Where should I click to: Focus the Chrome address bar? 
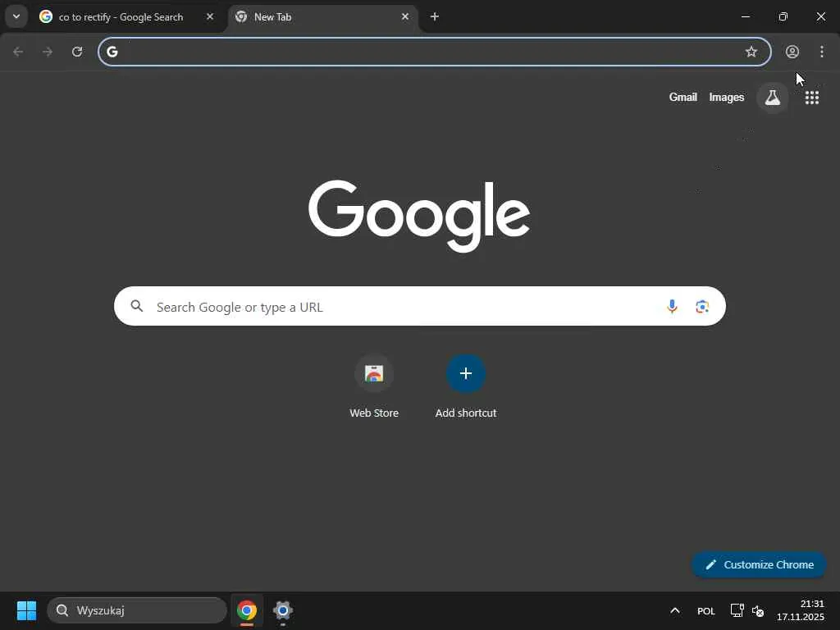coord(435,52)
